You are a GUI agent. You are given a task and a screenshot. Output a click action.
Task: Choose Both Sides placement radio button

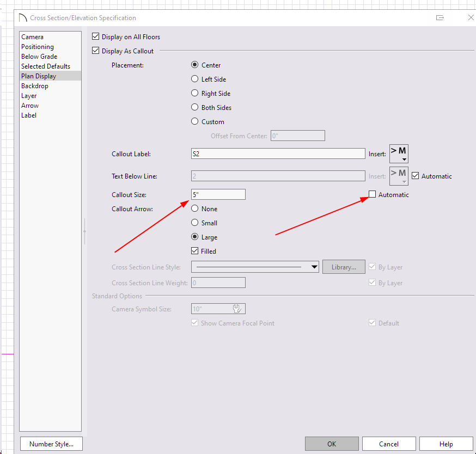195,108
